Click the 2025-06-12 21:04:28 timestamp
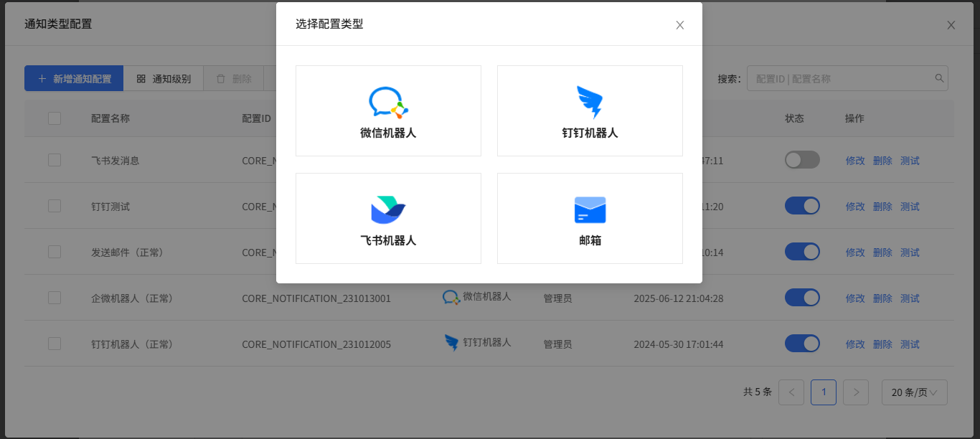Screen dimensions: 980x439 click(679, 298)
